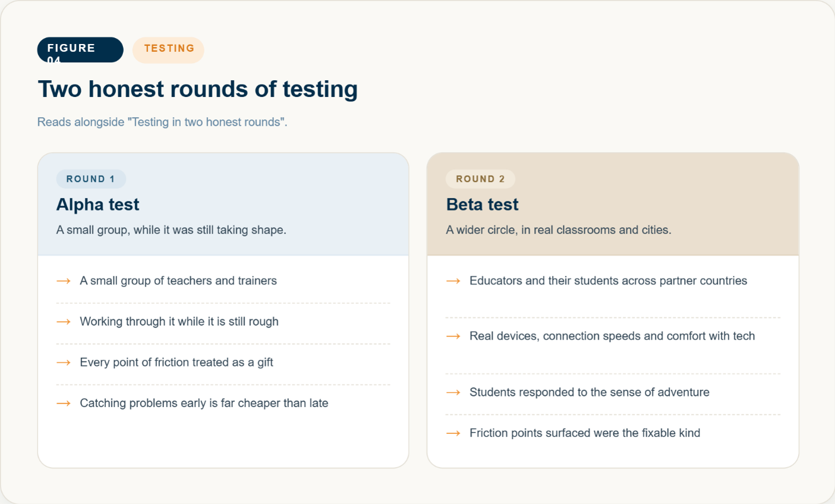Viewport: 835px width, 504px height.
Task: Click the FIGURE 04 badge
Action: (80, 50)
